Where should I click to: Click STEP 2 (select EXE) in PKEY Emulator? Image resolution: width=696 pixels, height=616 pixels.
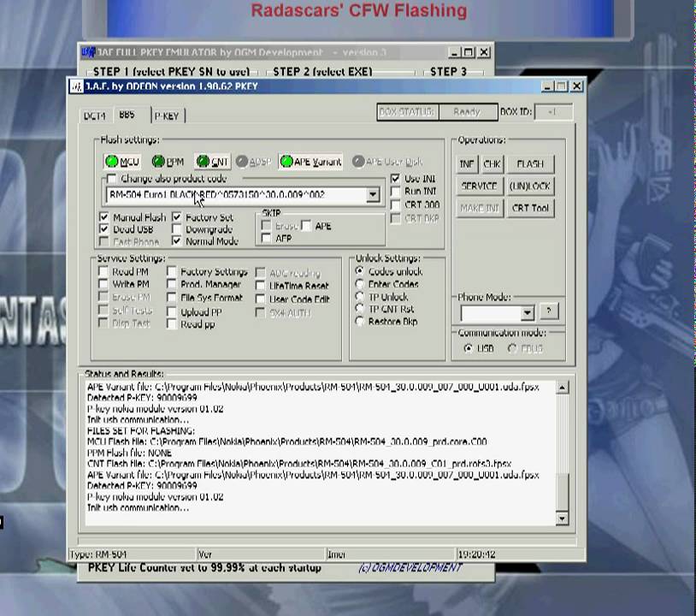tap(322, 72)
